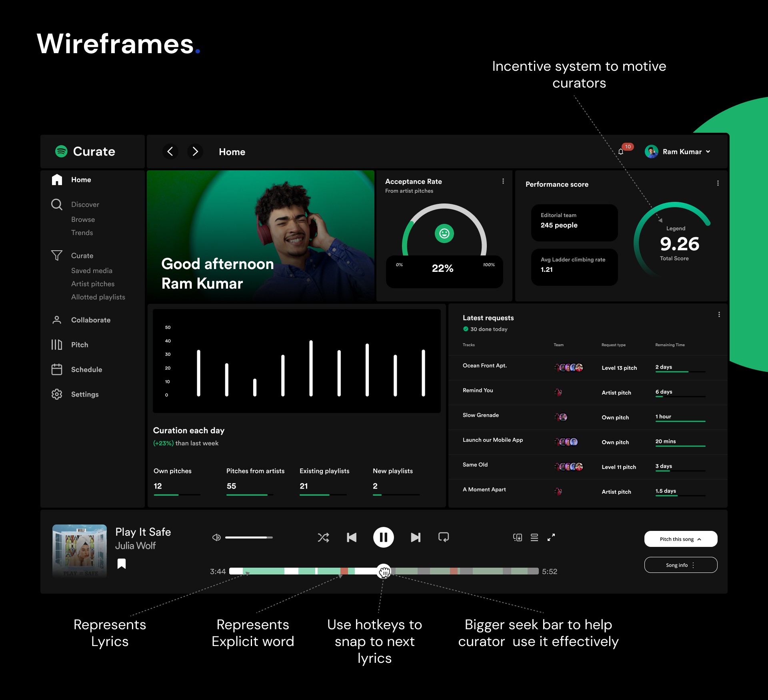768x700 pixels.
Task: Open the connect to device icon
Action: click(x=518, y=537)
